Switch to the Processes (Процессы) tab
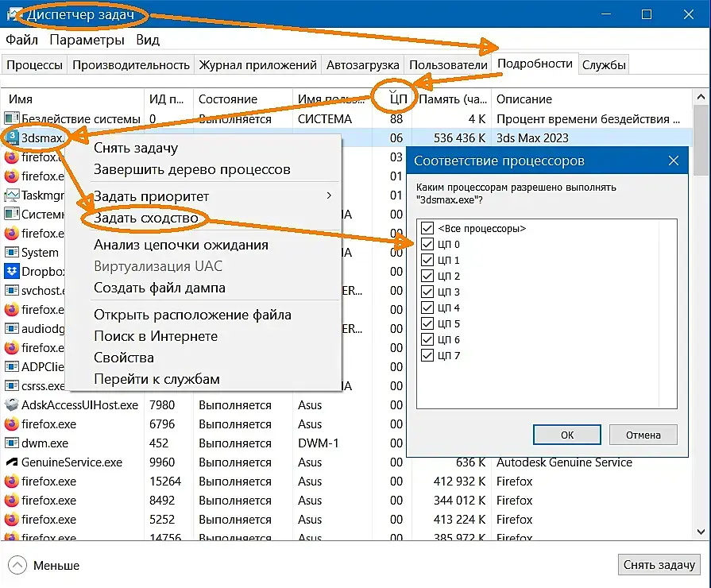Image resolution: width=711 pixels, height=588 pixels. pyautogui.click(x=34, y=65)
